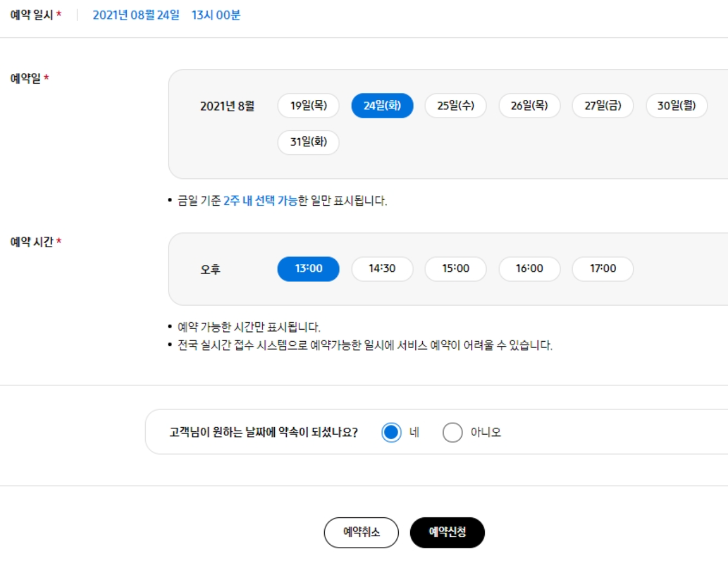Pick 15:00 as reservation time
This screenshot has width=728, height=570.
click(x=456, y=268)
